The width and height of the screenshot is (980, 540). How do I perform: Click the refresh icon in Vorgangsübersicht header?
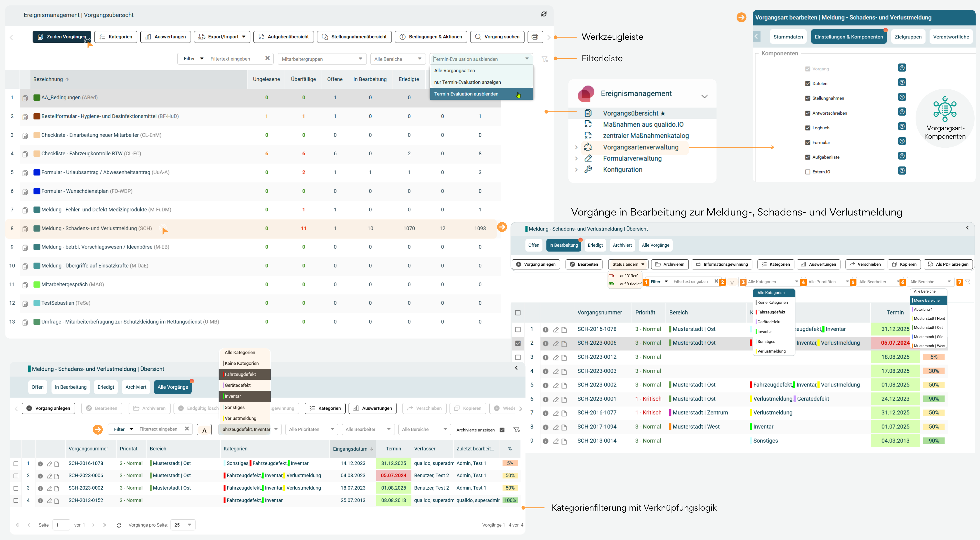click(544, 14)
